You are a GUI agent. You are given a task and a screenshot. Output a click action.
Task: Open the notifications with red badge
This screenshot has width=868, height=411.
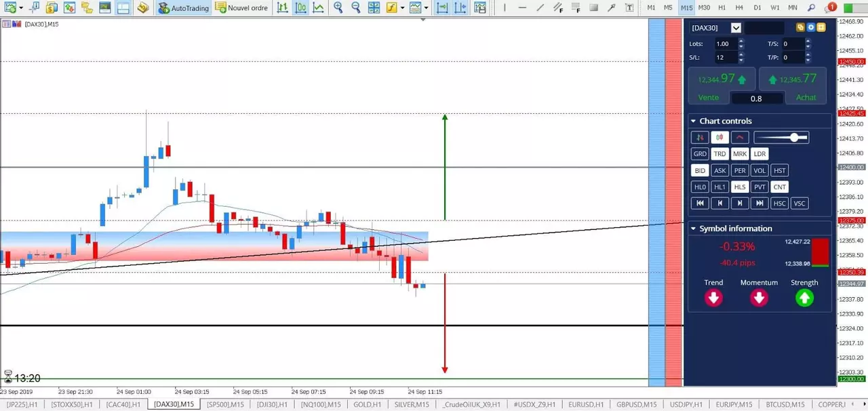[830, 8]
